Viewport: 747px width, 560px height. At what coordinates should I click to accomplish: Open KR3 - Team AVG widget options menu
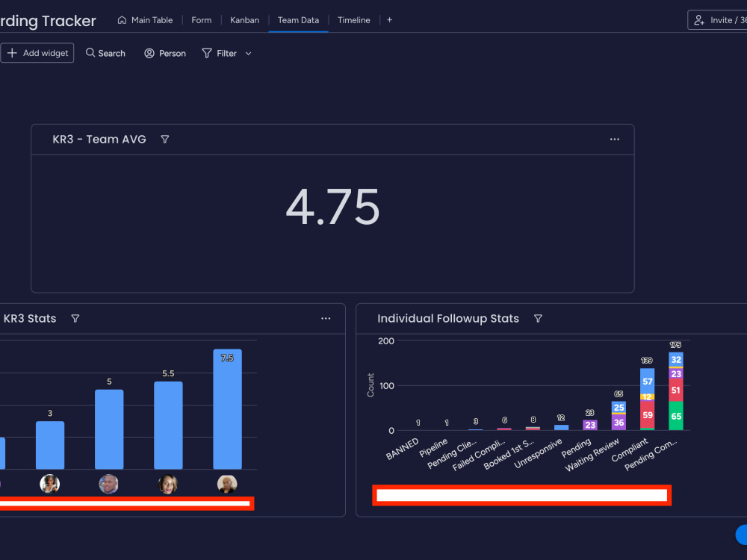coord(615,139)
